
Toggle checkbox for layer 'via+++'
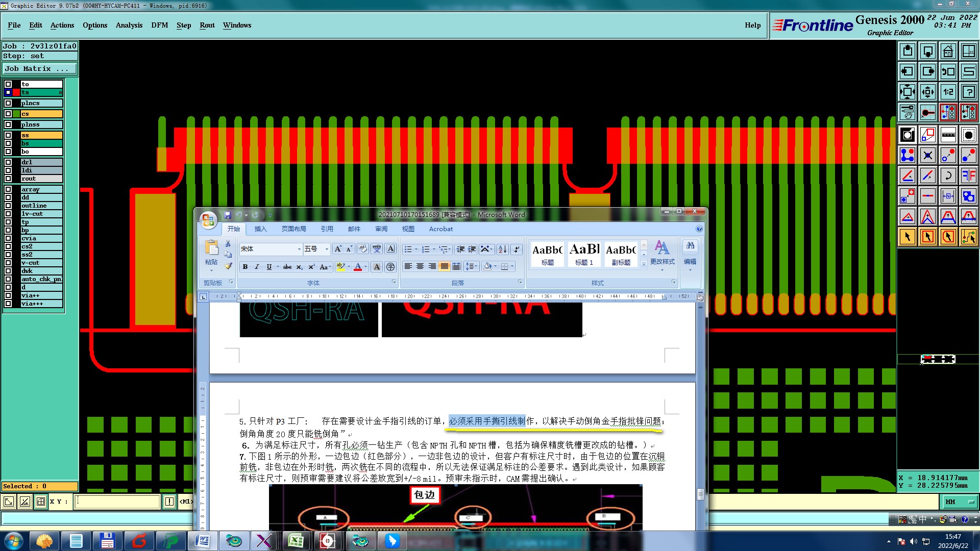point(8,304)
